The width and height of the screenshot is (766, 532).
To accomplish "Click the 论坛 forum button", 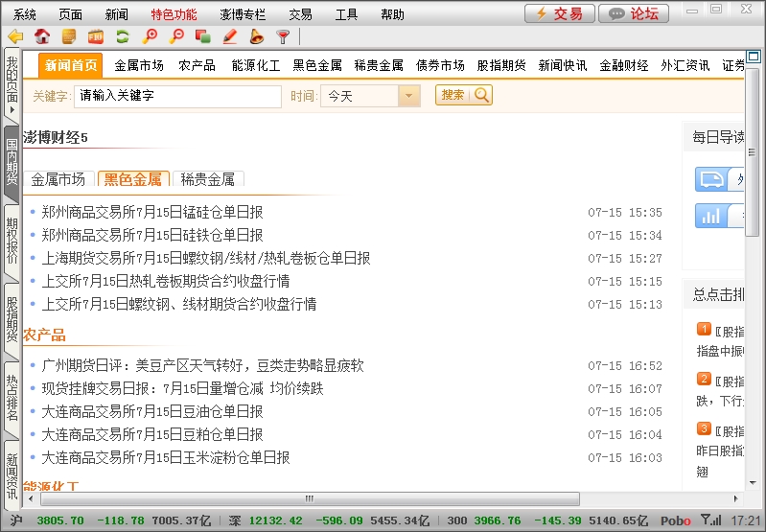I will (634, 13).
